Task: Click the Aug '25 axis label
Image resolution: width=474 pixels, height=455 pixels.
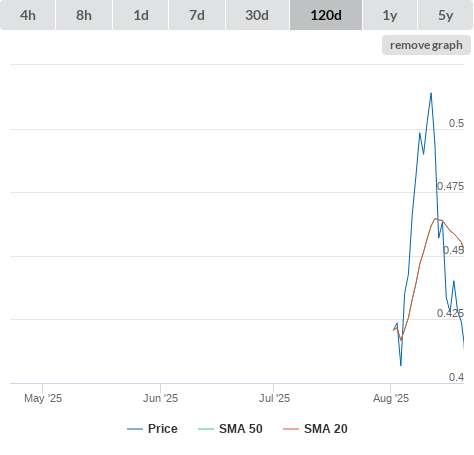Action: pyautogui.click(x=391, y=398)
